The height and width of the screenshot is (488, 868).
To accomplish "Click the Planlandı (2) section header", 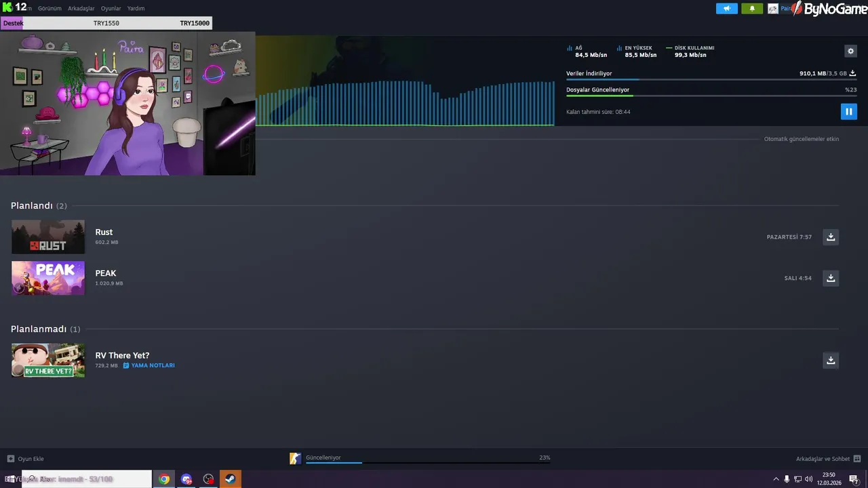I will tap(39, 205).
